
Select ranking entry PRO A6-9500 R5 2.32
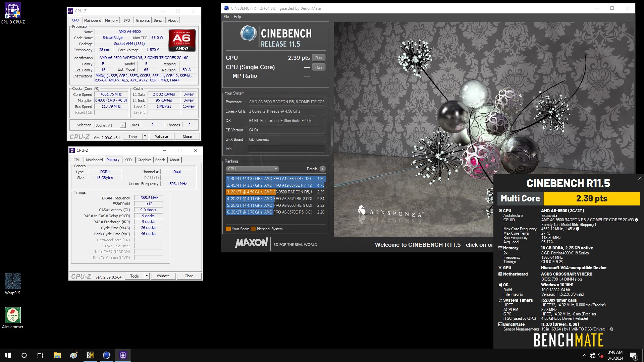pos(276,205)
